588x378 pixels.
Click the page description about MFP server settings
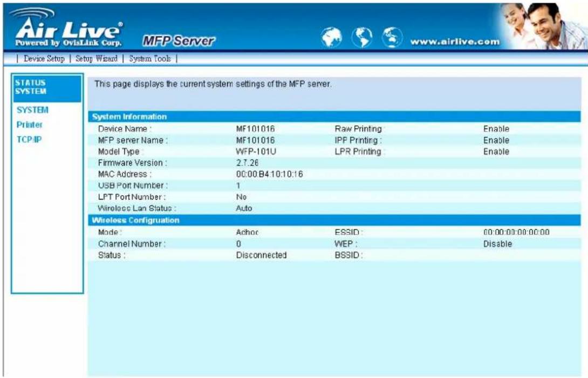pyautogui.click(x=213, y=84)
